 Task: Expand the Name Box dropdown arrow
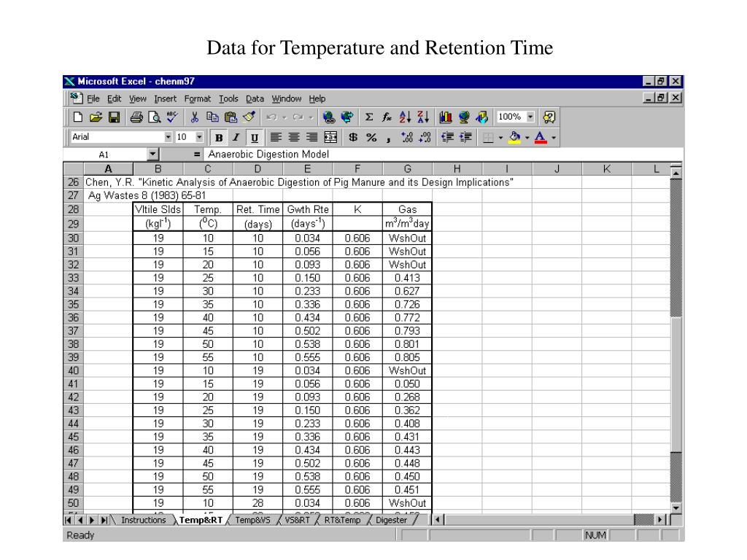(x=152, y=155)
